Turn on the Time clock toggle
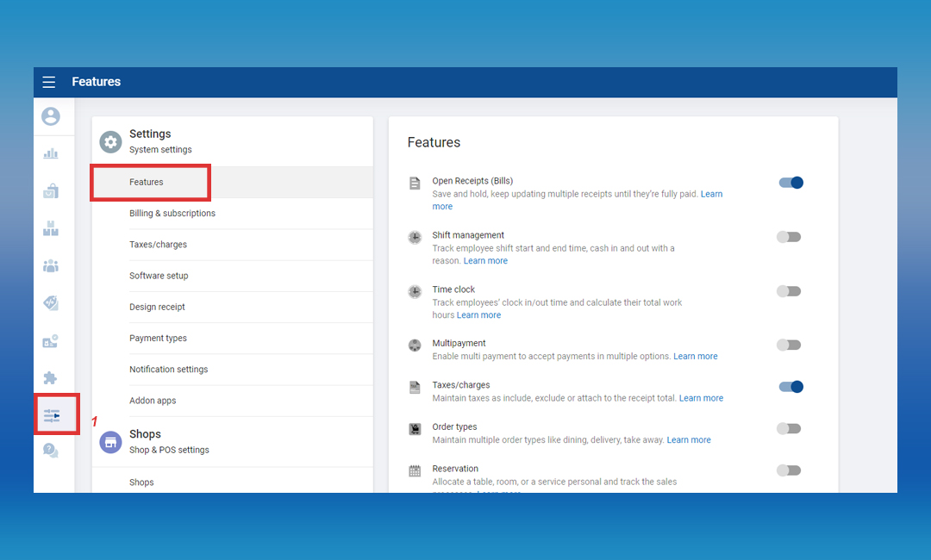The width and height of the screenshot is (931, 560). (x=789, y=291)
